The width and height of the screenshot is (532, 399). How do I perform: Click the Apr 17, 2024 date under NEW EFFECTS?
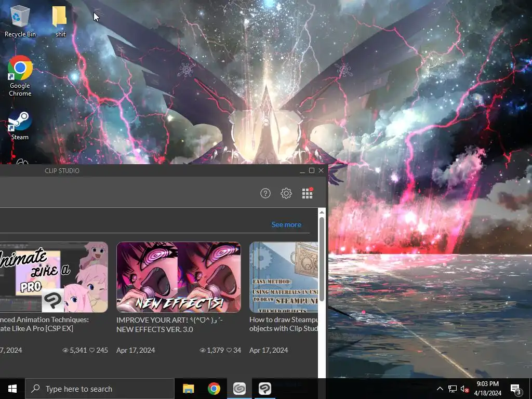(136, 350)
